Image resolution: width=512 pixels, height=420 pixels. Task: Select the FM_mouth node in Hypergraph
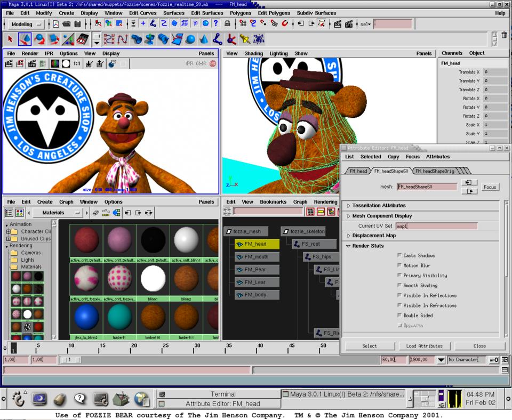[257, 257]
